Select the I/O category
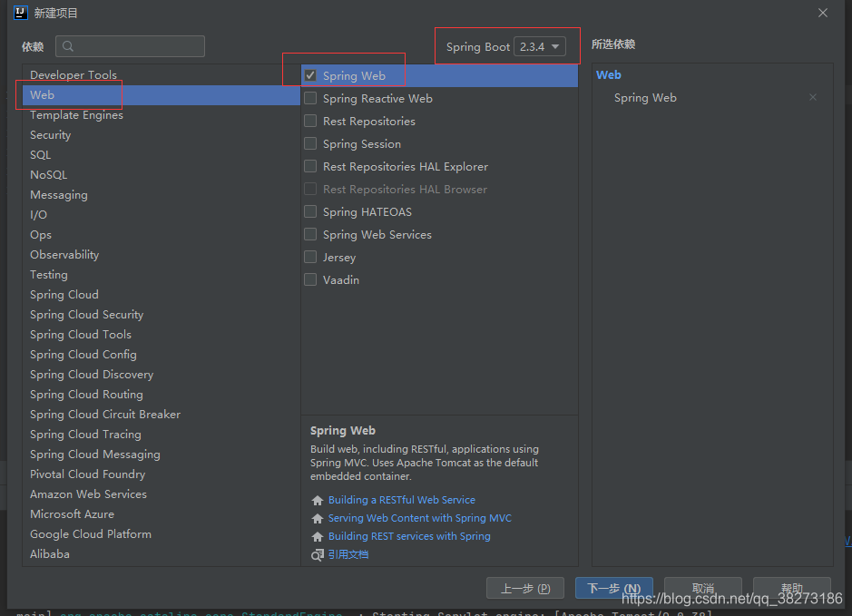Image resolution: width=852 pixels, height=616 pixels. tap(161, 215)
